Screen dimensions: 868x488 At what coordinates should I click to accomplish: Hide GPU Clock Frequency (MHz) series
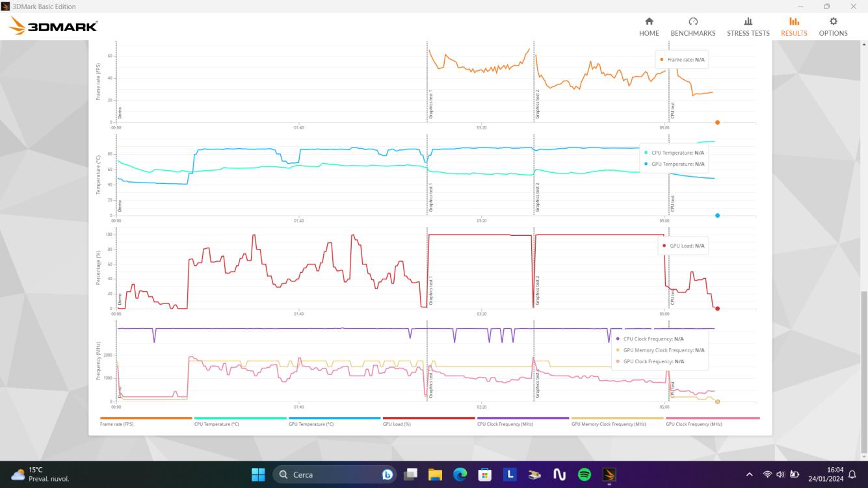[712, 422]
